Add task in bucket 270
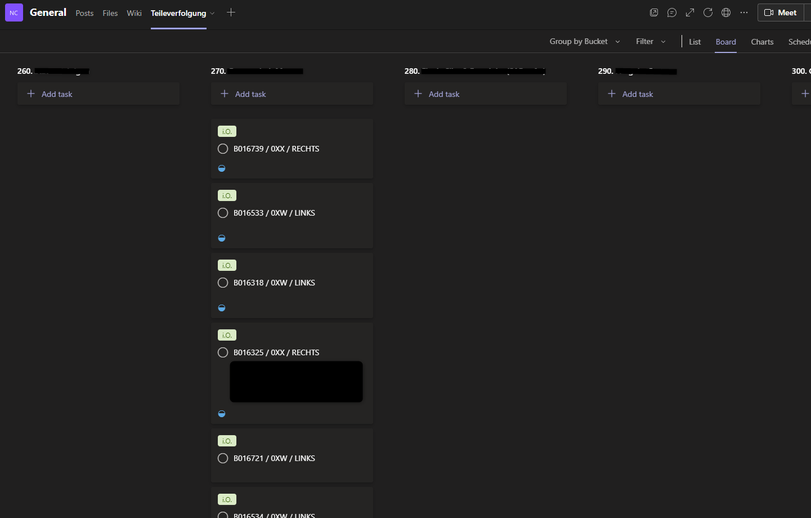 (292, 94)
